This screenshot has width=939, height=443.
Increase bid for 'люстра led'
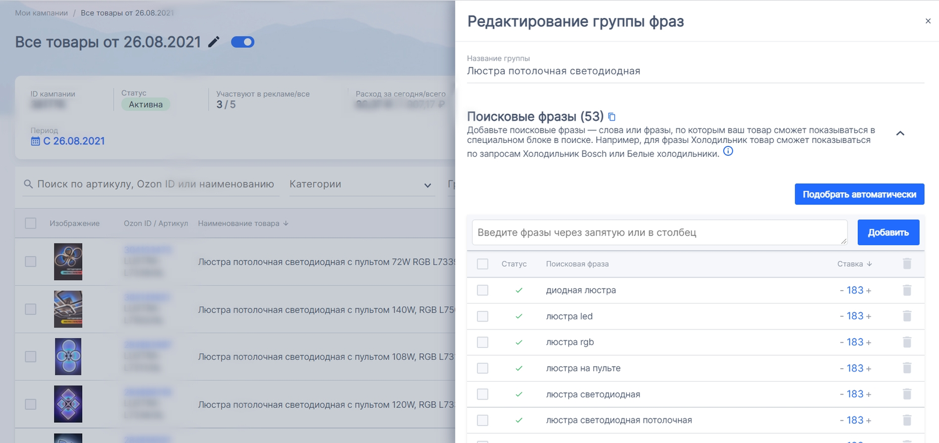pos(868,316)
